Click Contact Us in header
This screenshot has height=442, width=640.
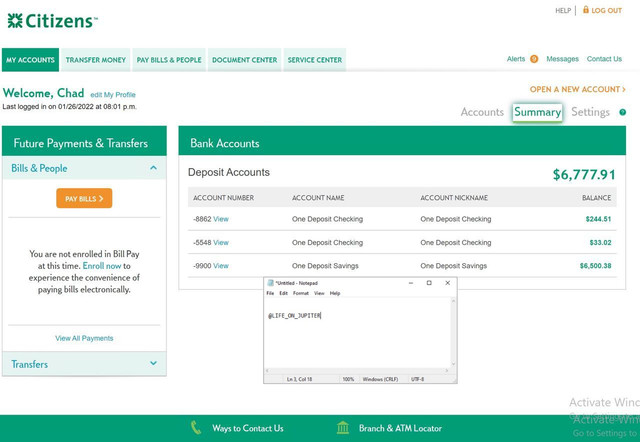[604, 59]
